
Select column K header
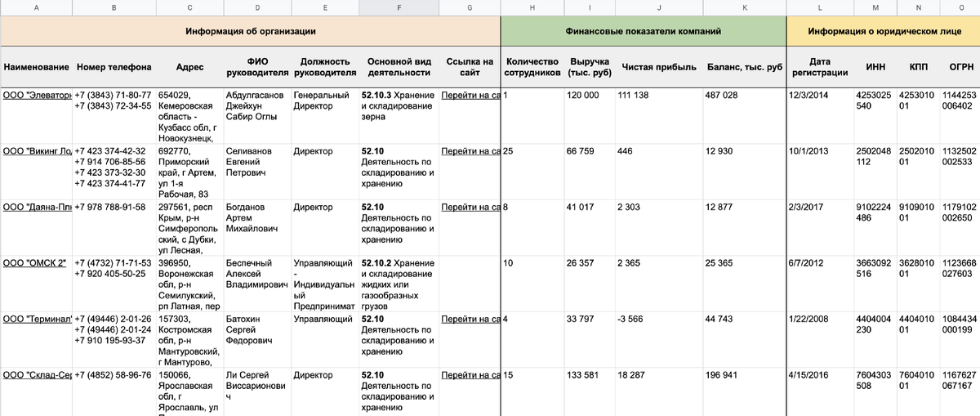(x=744, y=7)
